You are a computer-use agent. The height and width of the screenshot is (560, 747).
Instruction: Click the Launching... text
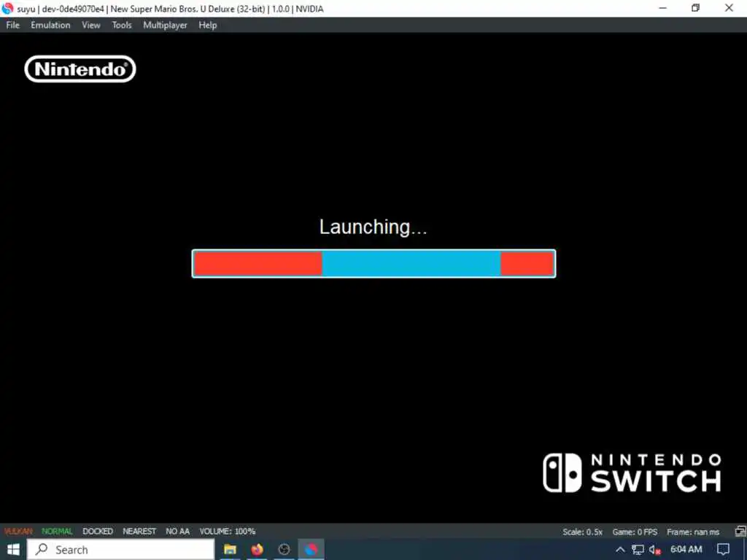pyautogui.click(x=373, y=227)
